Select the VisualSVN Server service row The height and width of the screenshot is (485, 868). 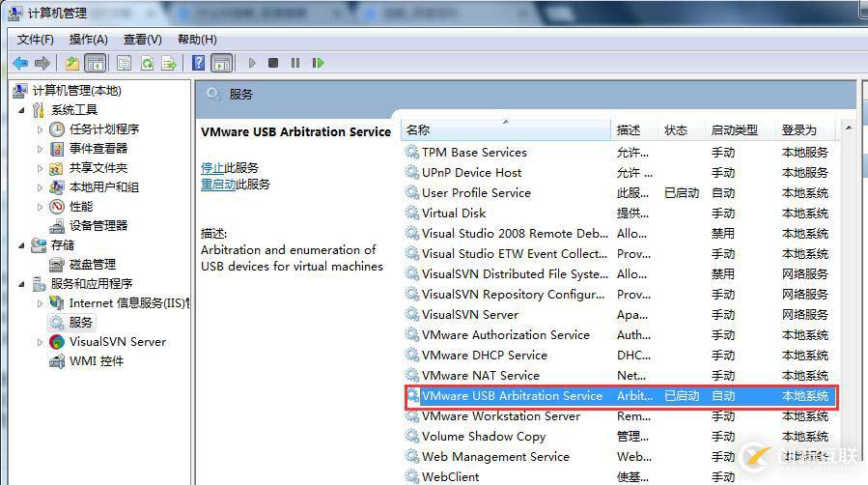point(620,315)
